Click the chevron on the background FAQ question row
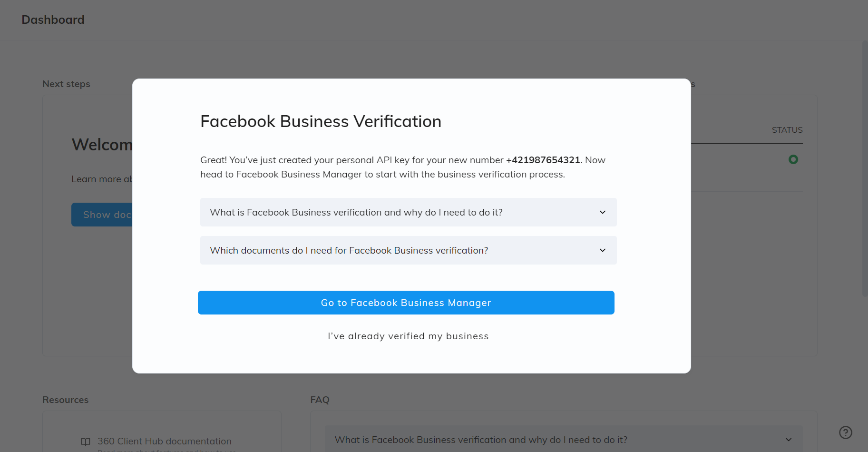 click(x=788, y=440)
